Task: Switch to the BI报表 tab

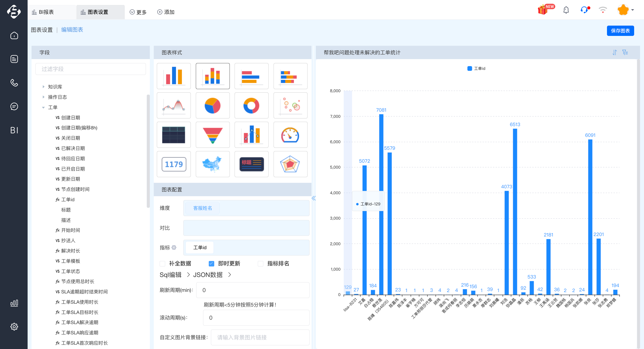Action: click(x=46, y=12)
